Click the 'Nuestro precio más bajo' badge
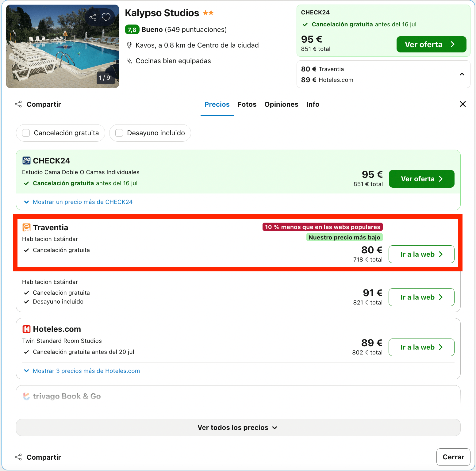Viewport: 476px width, 471px height. (344, 237)
